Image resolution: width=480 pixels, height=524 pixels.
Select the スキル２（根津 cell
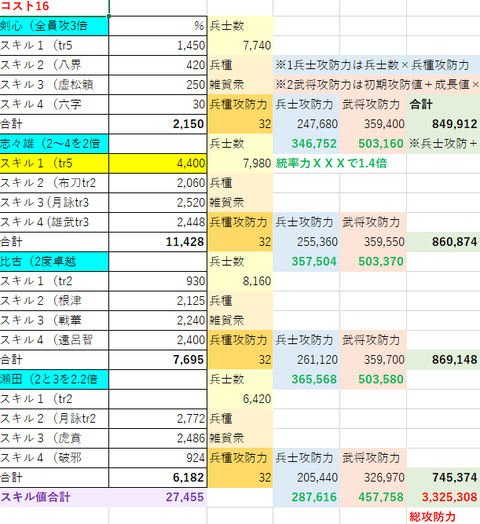54,301
